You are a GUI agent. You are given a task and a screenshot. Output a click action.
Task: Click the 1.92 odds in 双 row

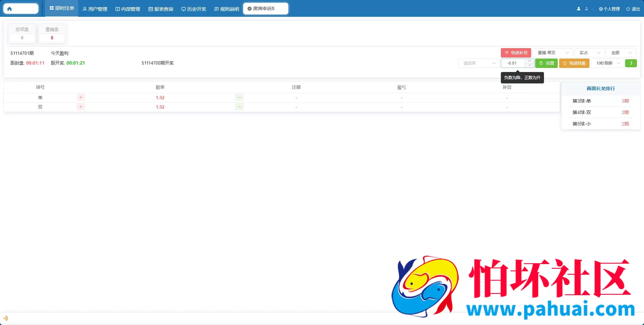click(x=160, y=107)
